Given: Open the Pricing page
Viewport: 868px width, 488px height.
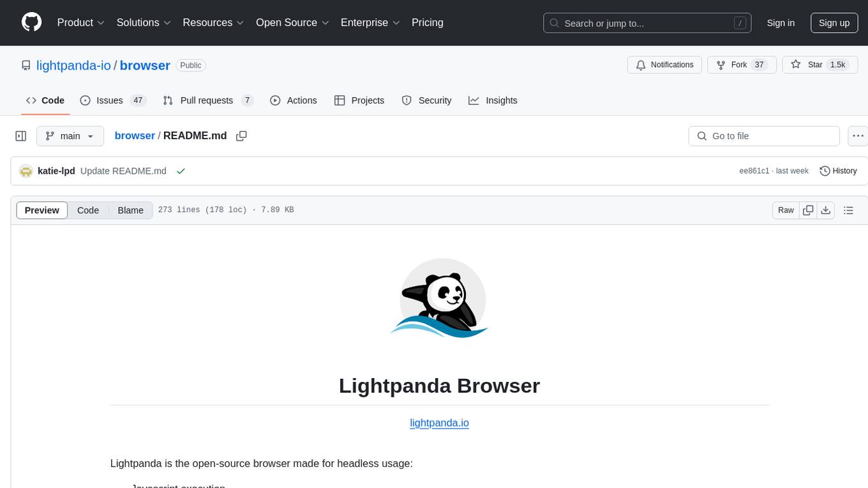Looking at the screenshot, I should 428,22.
